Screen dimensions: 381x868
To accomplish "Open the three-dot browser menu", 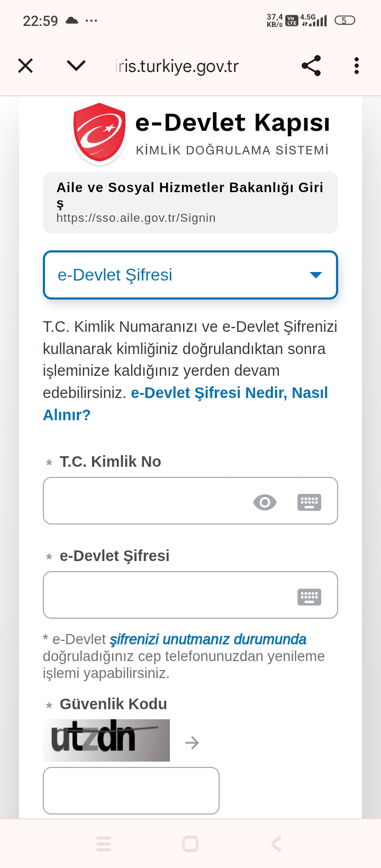I will (x=357, y=66).
